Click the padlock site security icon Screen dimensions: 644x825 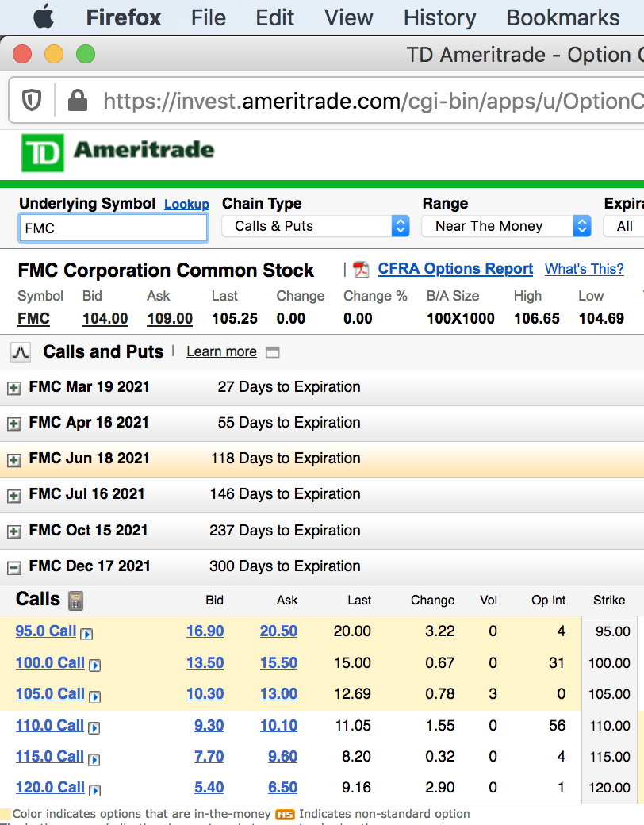(x=78, y=100)
